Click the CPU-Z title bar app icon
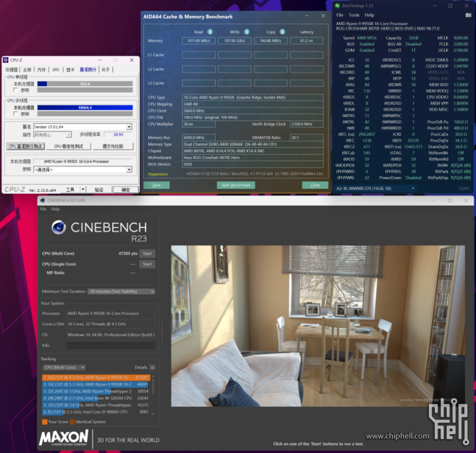The image size is (476, 453). point(6,60)
